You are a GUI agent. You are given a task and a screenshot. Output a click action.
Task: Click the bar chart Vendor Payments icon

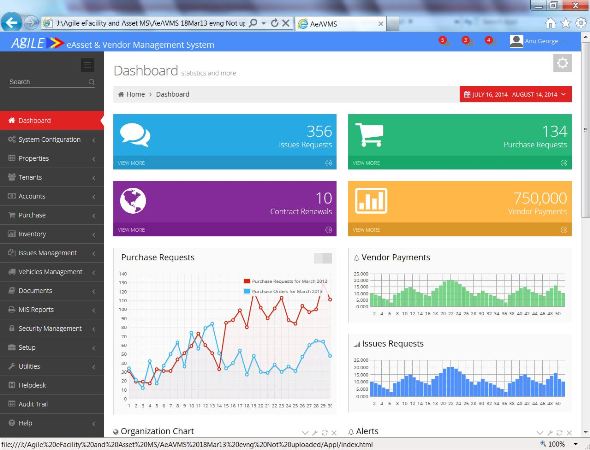(371, 201)
